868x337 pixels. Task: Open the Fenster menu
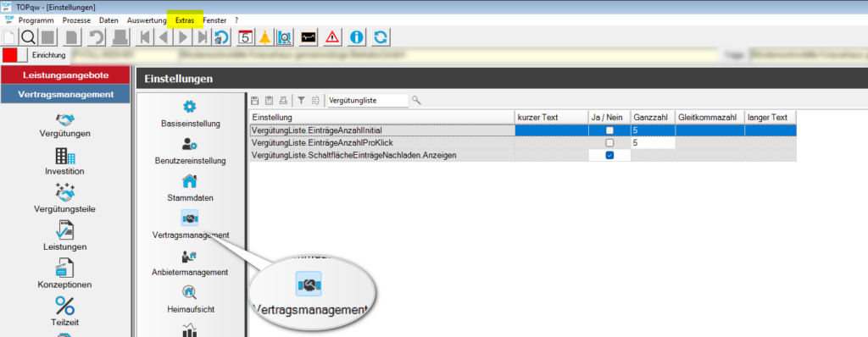[214, 20]
